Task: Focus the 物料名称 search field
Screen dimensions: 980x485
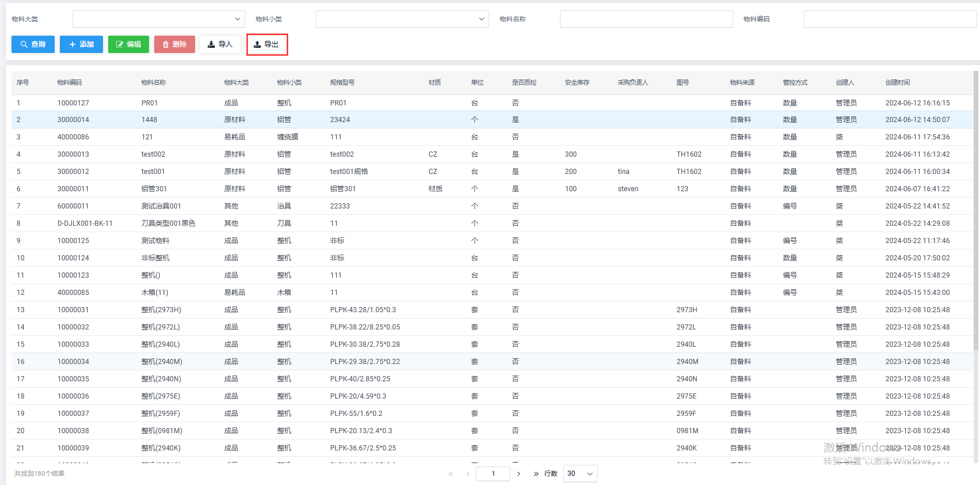Action: [x=646, y=19]
